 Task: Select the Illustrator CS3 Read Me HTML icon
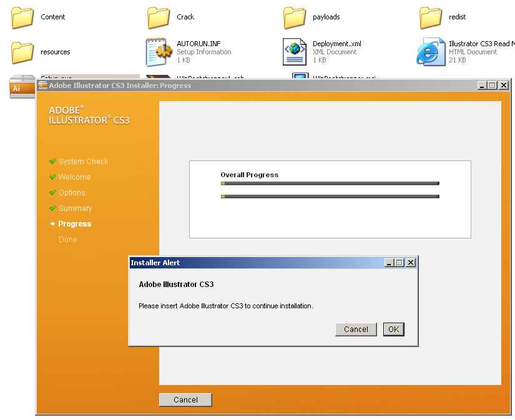pos(431,52)
